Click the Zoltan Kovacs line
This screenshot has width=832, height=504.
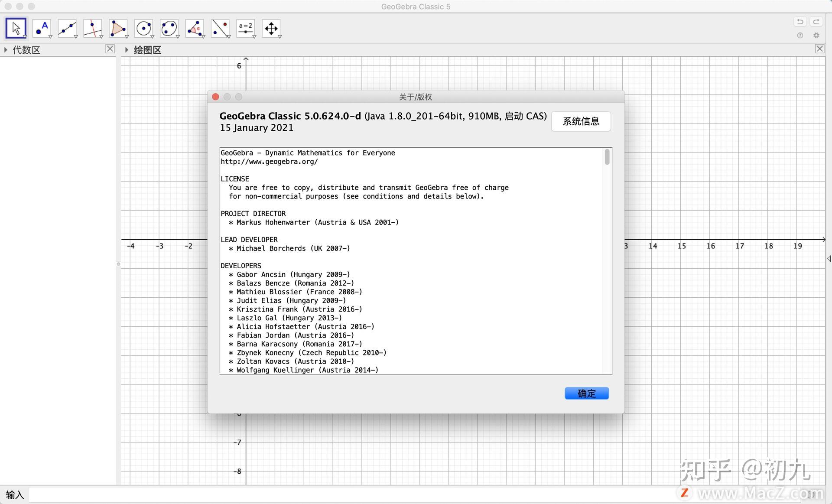(291, 361)
